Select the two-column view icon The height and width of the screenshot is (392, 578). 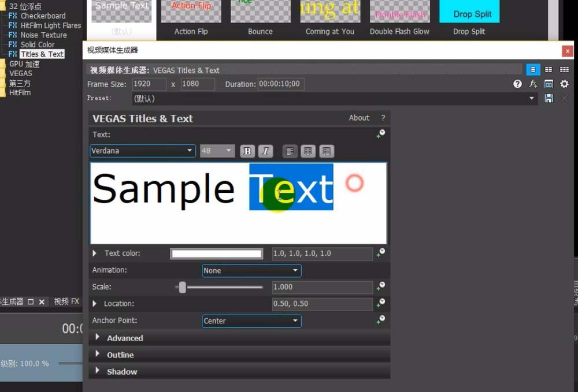(x=549, y=69)
